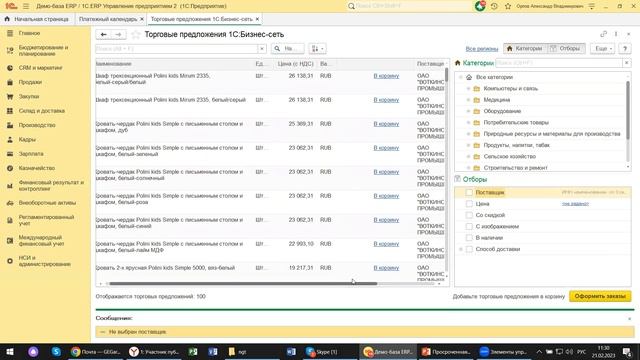The image size is (640, 360).
Task: Open the Закупки cart icon
Action: [10, 96]
